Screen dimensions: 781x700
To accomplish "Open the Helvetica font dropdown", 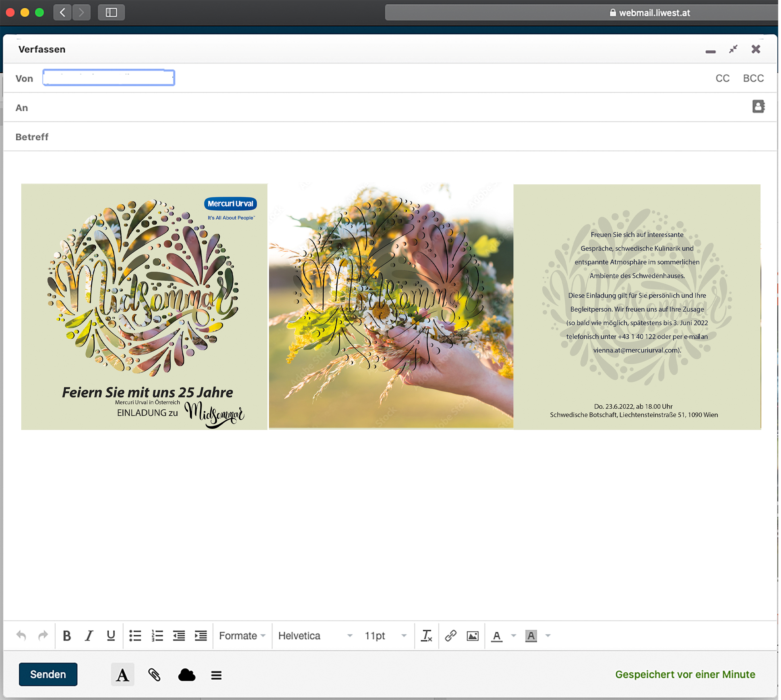I will point(316,636).
